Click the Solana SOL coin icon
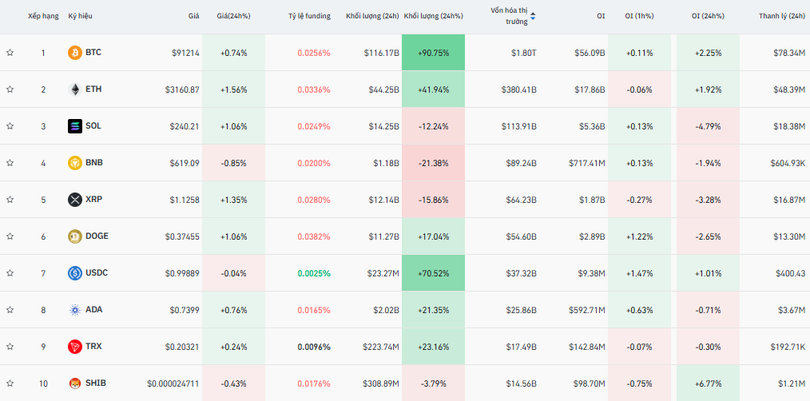Image resolution: width=810 pixels, height=401 pixels. 74,126
